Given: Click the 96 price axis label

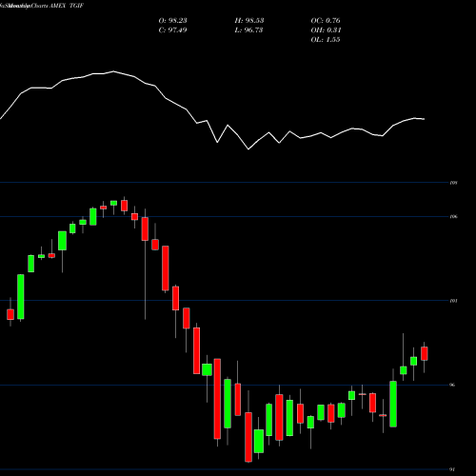Looking at the screenshot, I should point(452,385).
